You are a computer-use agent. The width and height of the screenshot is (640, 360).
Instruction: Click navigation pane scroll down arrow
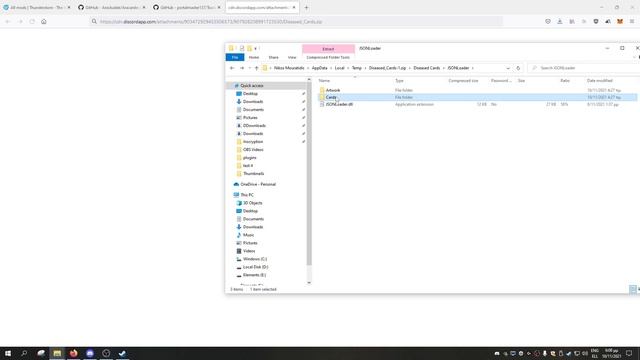pyautogui.click(x=309, y=282)
